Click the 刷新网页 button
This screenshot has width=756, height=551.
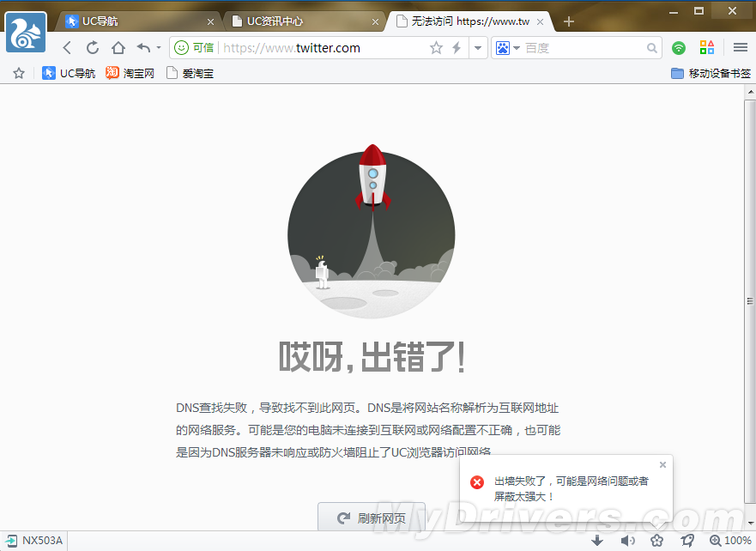(372, 518)
